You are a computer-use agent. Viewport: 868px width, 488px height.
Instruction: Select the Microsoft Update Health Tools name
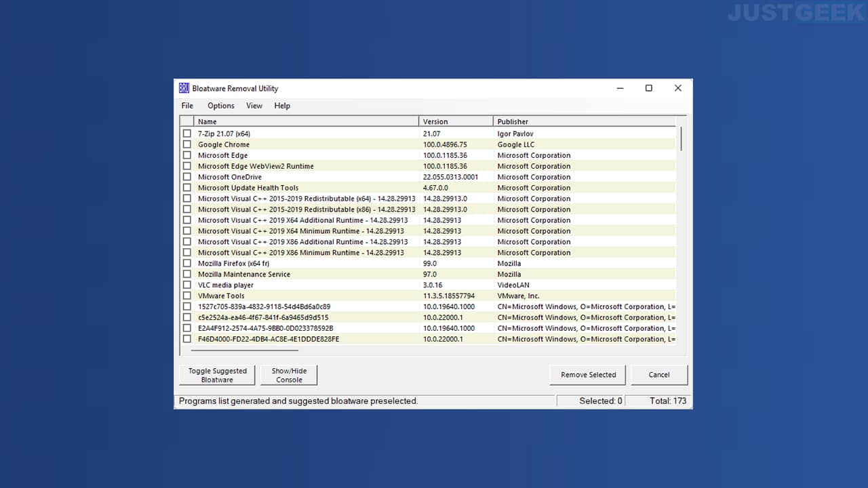[x=248, y=188]
